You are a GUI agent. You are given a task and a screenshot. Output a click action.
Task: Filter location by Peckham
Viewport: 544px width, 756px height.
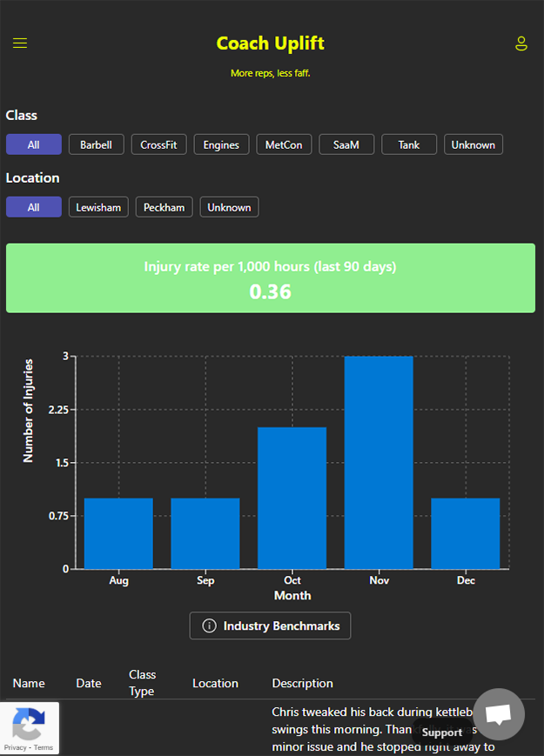164,207
